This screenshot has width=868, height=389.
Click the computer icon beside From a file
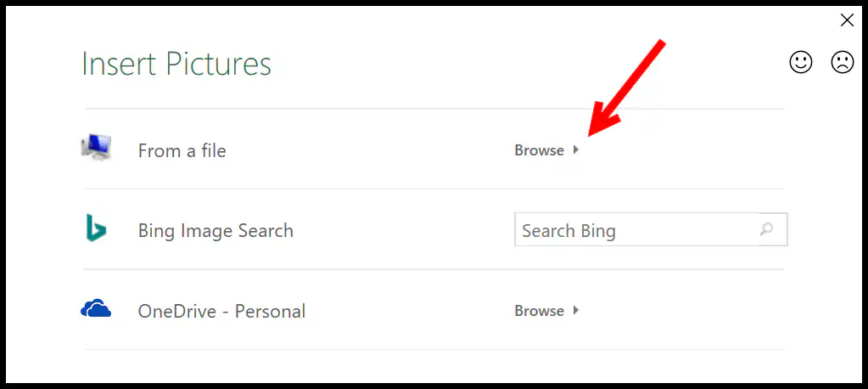coord(96,148)
